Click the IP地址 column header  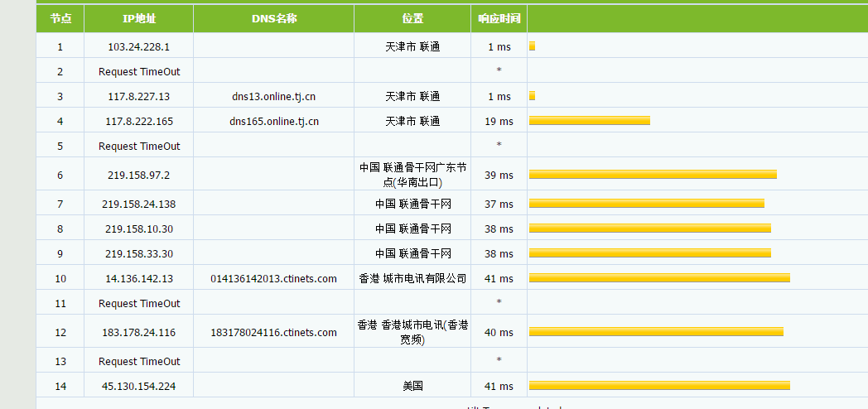click(x=139, y=19)
